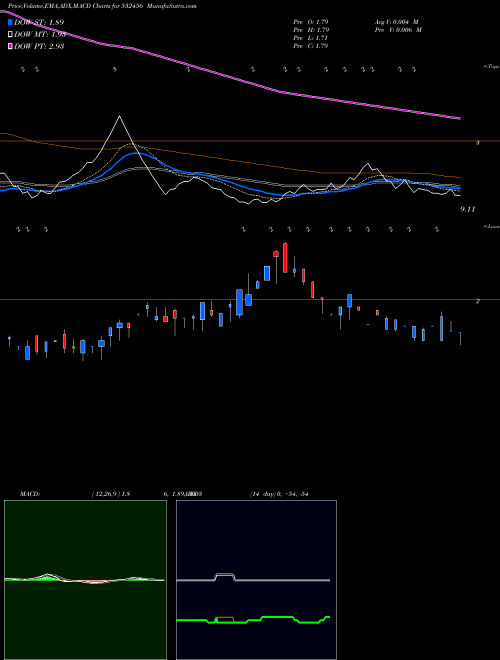
Task: Click the 'Pre C: 1.79' close value
Action: pyautogui.click(x=311, y=46)
